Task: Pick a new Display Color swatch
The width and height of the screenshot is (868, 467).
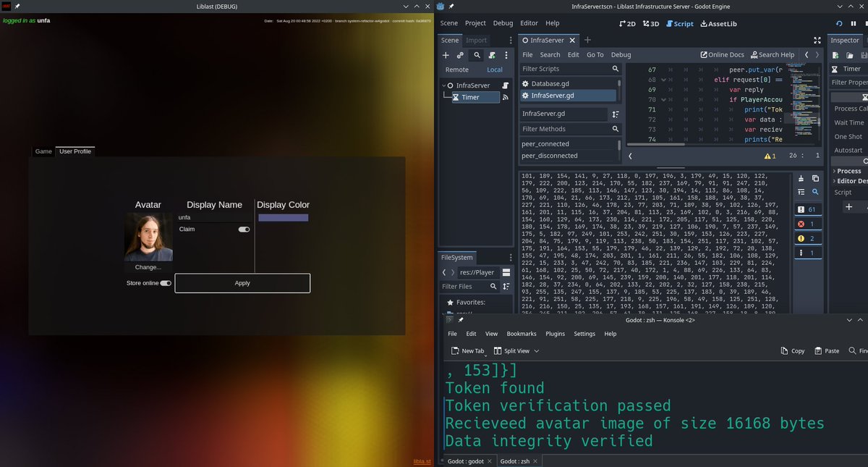Action: tap(283, 217)
